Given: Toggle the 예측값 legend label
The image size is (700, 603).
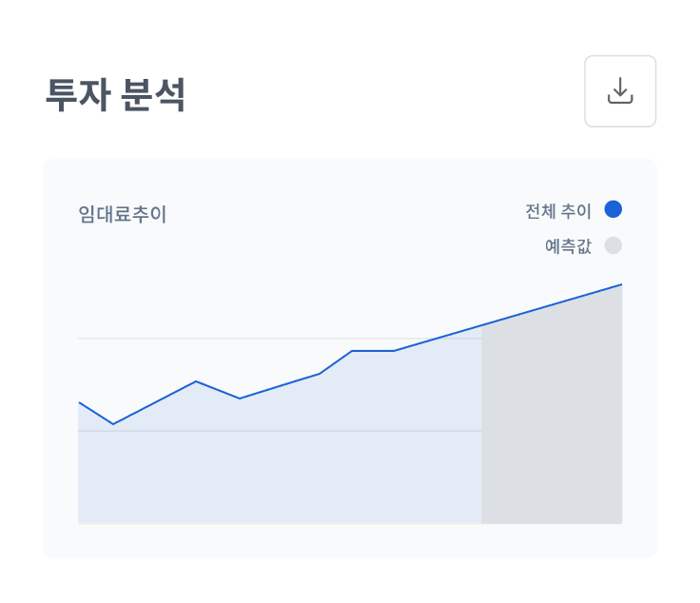Looking at the screenshot, I should pyautogui.click(x=568, y=246).
